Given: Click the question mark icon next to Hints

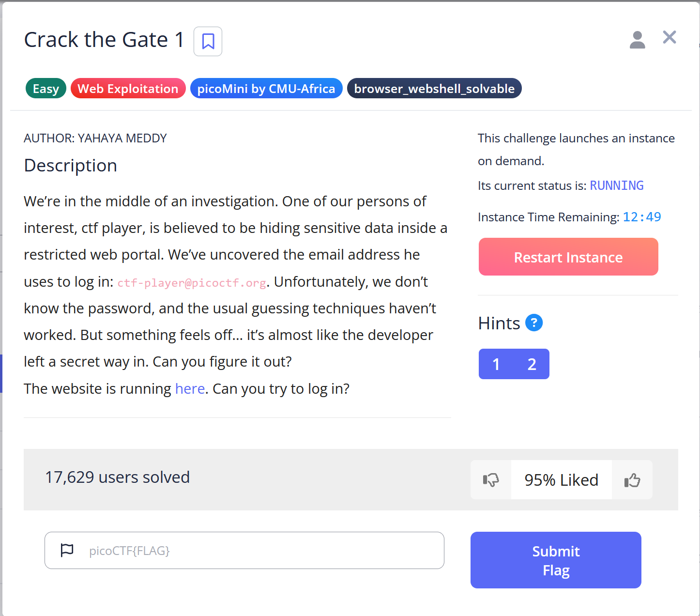Looking at the screenshot, I should point(534,323).
